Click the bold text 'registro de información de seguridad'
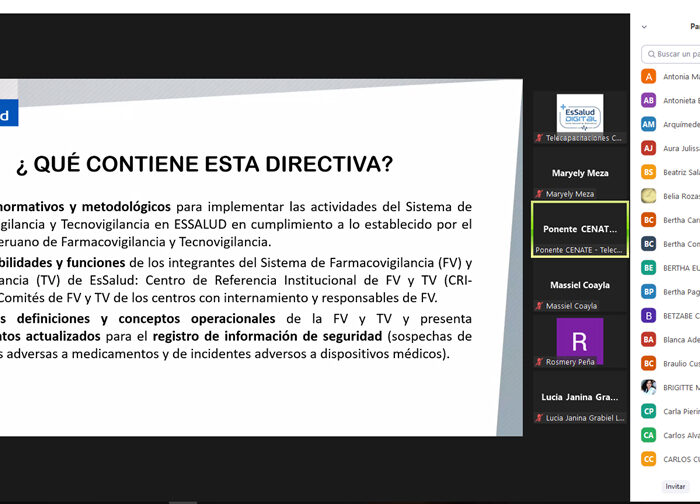 (x=267, y=336)
